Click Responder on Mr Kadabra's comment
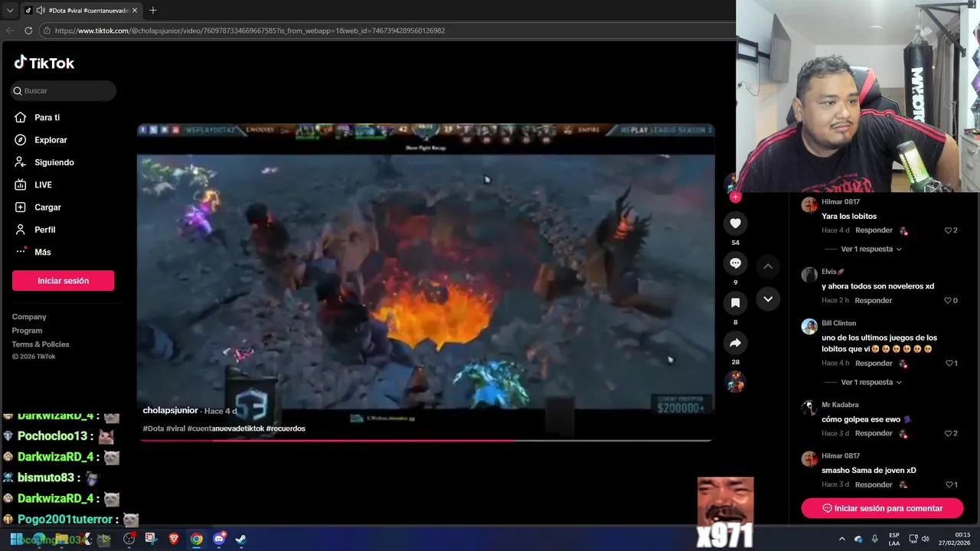The image size is (980, 551). (x=874, y=434)
